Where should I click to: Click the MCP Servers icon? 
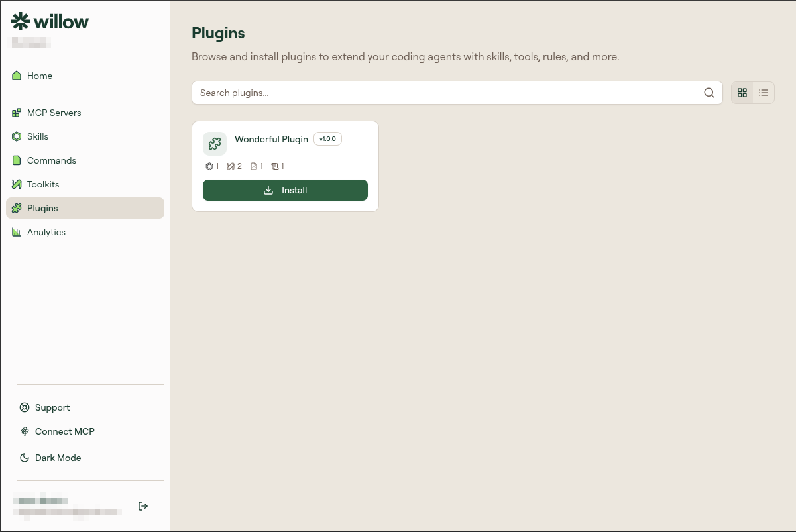coord(17,113)
